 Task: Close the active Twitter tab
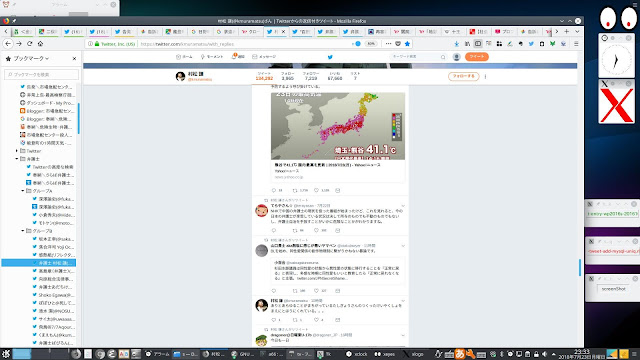(284, 31)
